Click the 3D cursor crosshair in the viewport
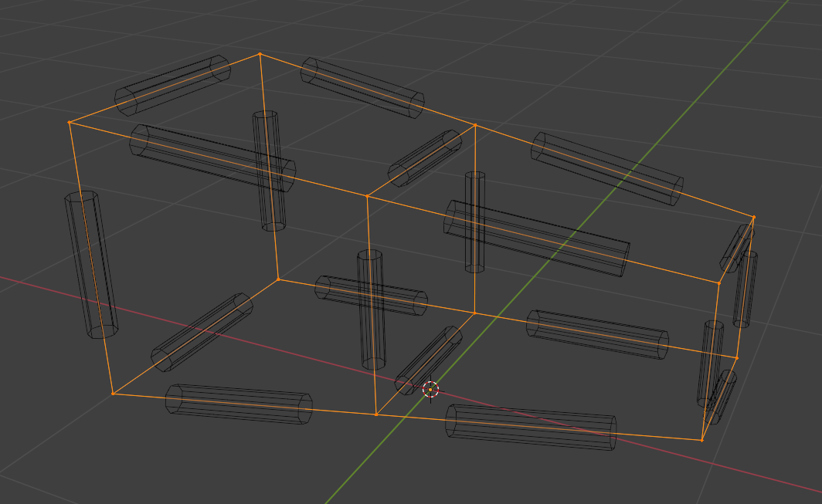Screen dimensions: 822x504 pos(431,391)
